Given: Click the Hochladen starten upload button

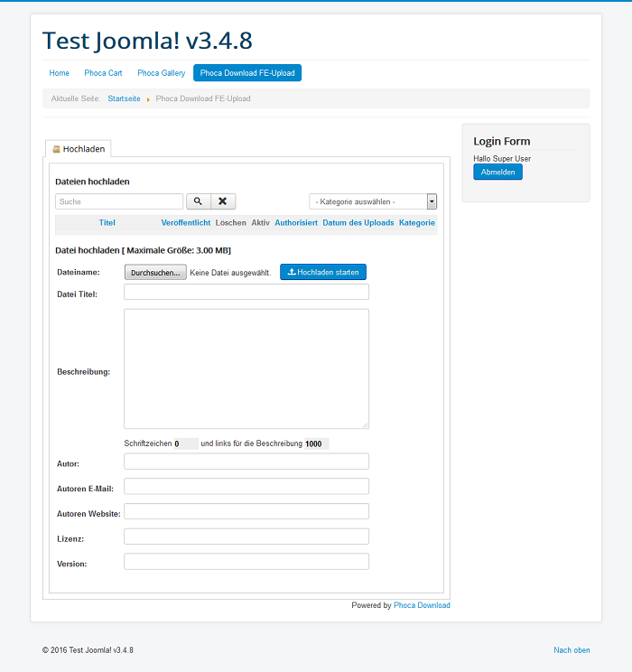Looking at the screenshot, I should (x=323, y=272).
